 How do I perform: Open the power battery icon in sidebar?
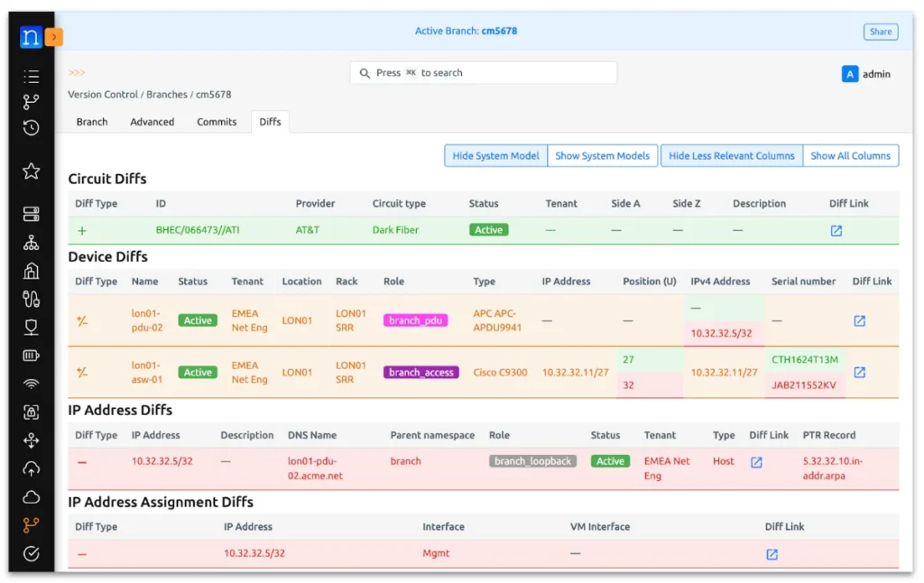point(31,356)
